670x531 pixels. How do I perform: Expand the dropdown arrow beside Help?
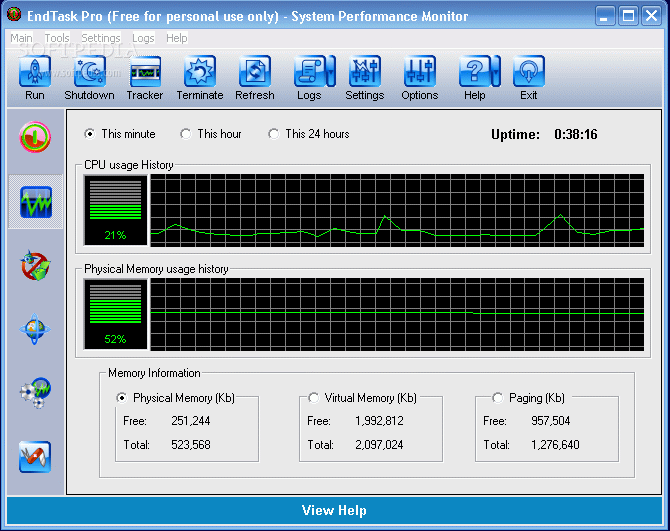(496, 71)
